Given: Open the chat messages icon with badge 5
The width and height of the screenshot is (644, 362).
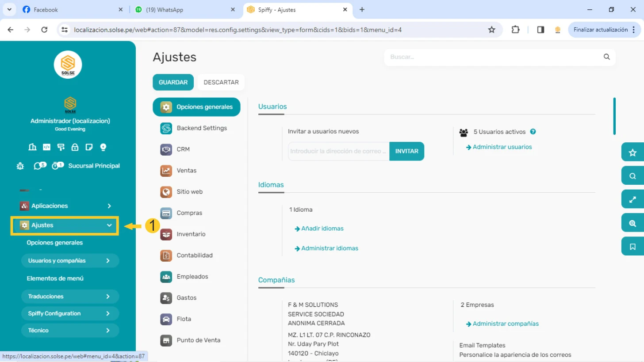Looking at the screenshot, I should pyautogui.click(x=38, y=166).
